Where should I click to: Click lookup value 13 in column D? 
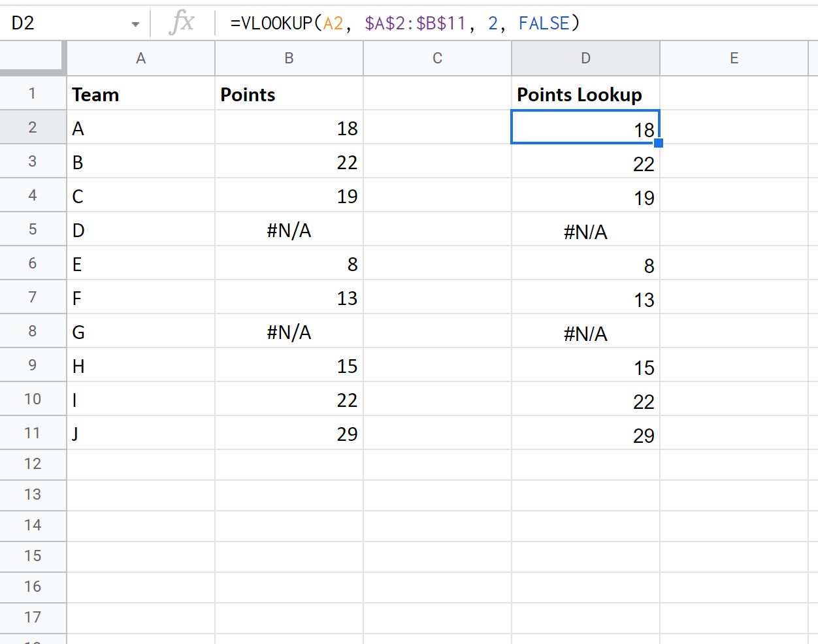click(x=585, y=297)
